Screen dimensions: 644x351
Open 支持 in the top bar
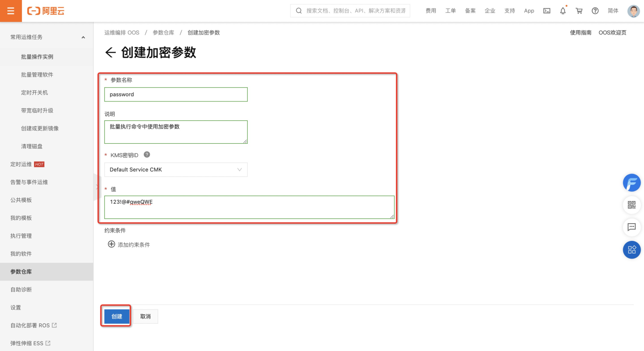(x=510, y=11)
